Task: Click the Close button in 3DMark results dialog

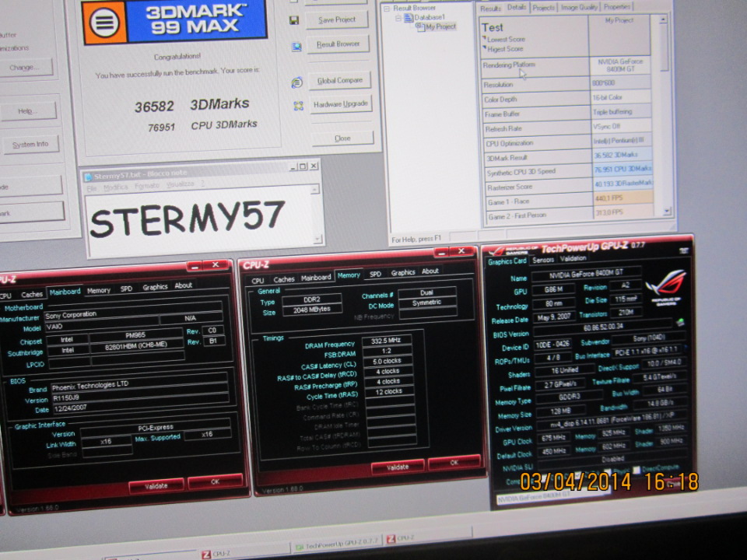Action: [x=342, y=138]
